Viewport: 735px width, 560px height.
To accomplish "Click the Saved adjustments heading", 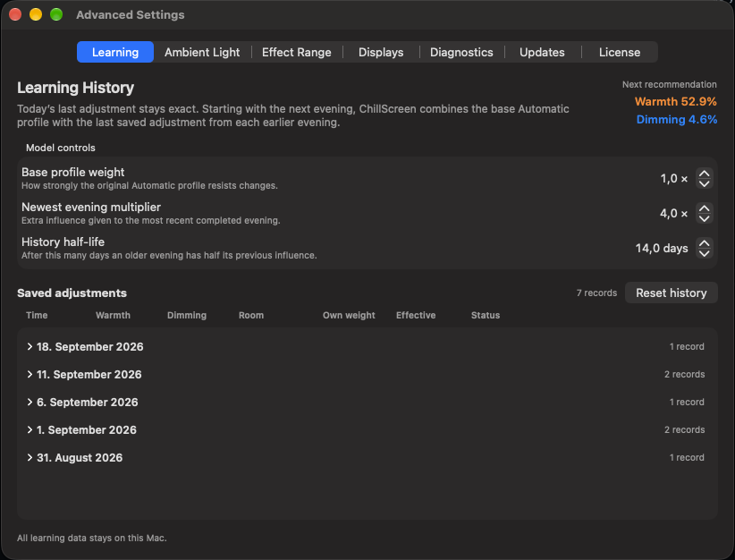I will tap(72, 293).
